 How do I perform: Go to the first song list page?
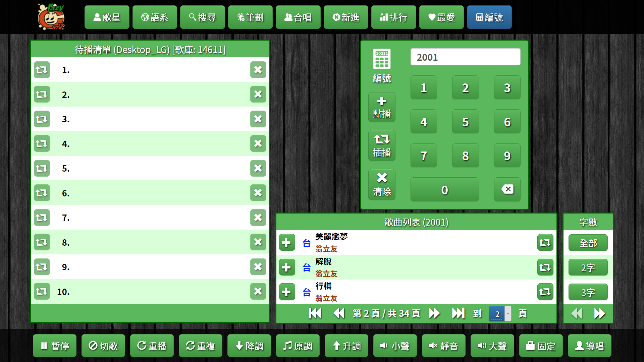click(x=315, y=313)
